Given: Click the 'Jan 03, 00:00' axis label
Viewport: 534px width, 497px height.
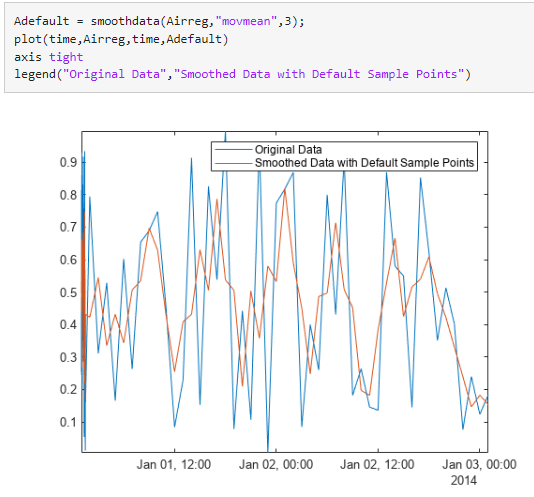Looking at the screenshot, I should [479, 464].
